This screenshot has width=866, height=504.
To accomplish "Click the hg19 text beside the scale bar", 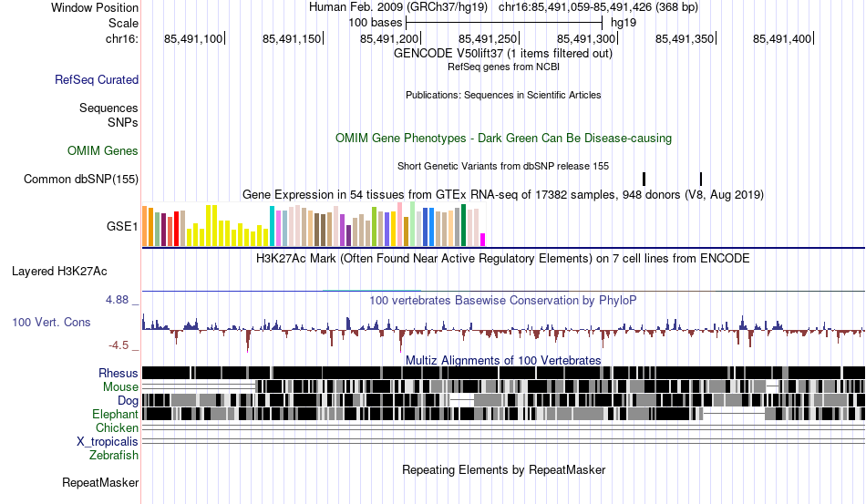I will click(624, 23).
